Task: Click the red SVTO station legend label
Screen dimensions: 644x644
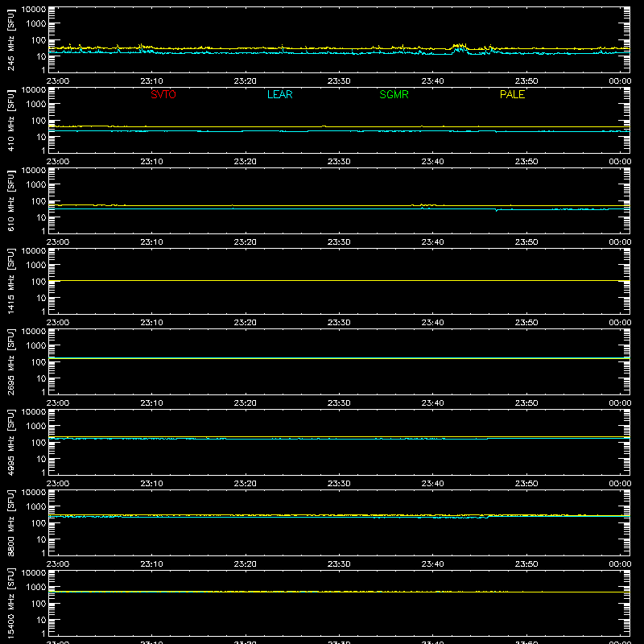Action: (163, 94)
